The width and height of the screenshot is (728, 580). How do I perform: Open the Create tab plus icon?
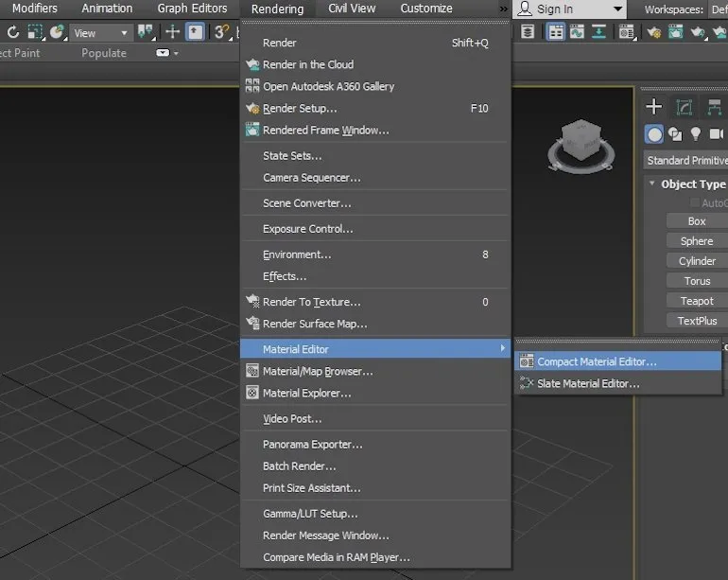[653, 107]
